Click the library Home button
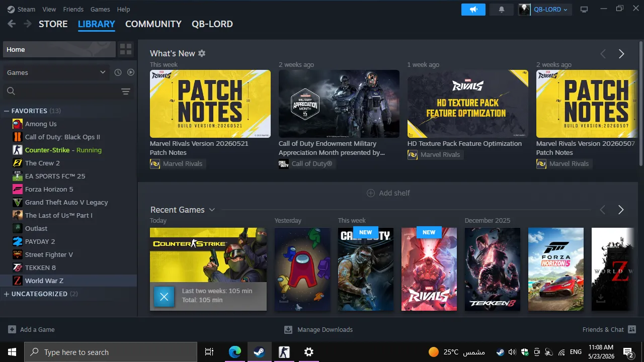The height and width of the screenshot is (362, 644). pyautogui.click(x=59, y=49)
